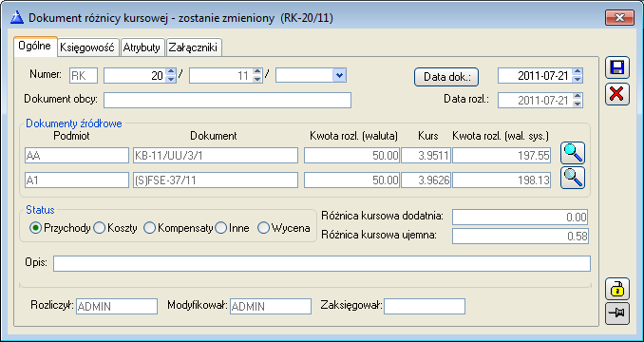Click the Kurs value 3.9511
This screenshot has height=342, width=644.
coord(426,156)
